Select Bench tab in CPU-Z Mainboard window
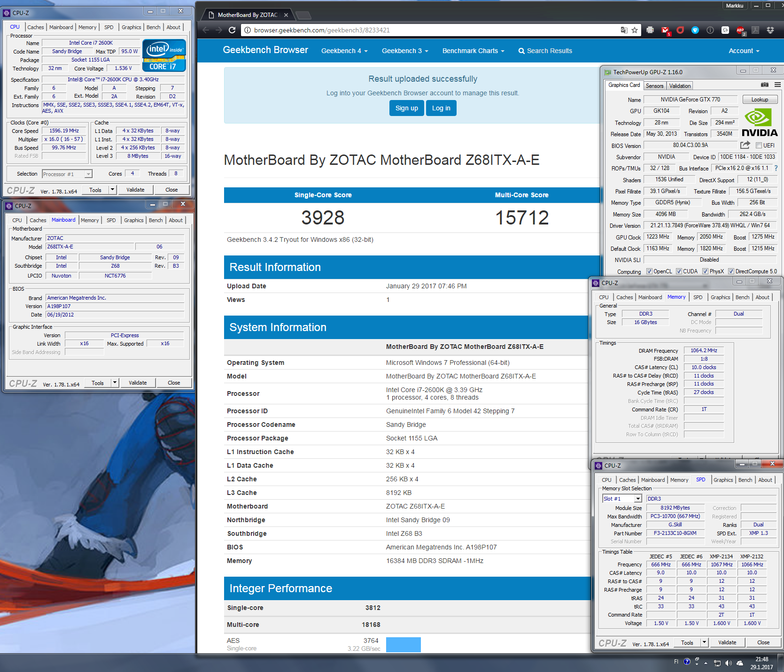The width and height of the screenshot is (784, 672). point(156,220)
